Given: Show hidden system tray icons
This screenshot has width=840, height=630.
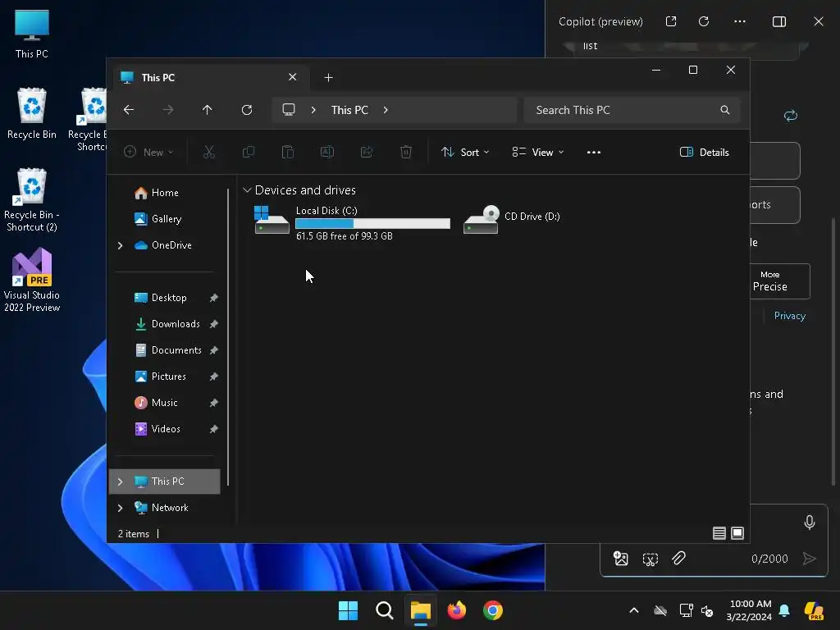Looking at the screenshot, I should click(x=634, y=610).
